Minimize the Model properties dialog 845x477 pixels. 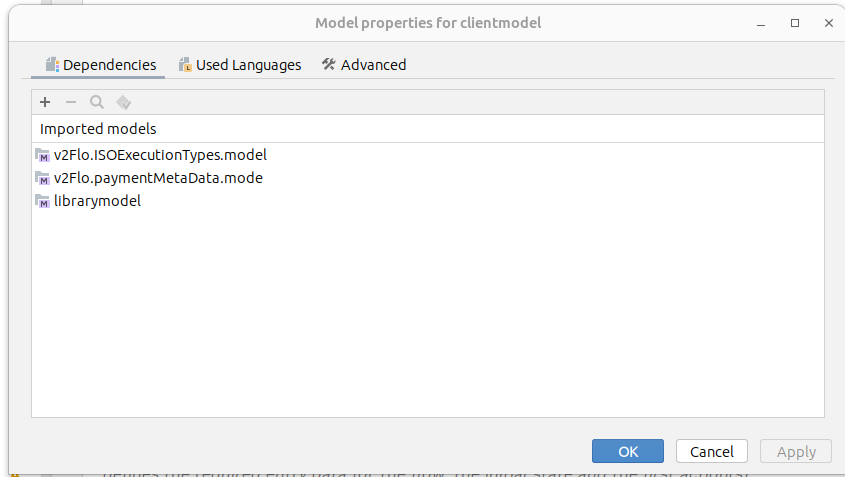coord(766,22)
